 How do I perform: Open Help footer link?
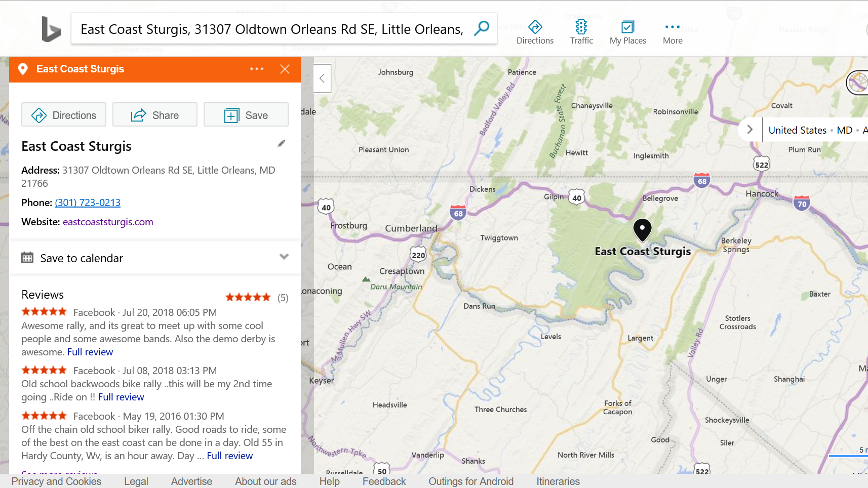(329, 481)
